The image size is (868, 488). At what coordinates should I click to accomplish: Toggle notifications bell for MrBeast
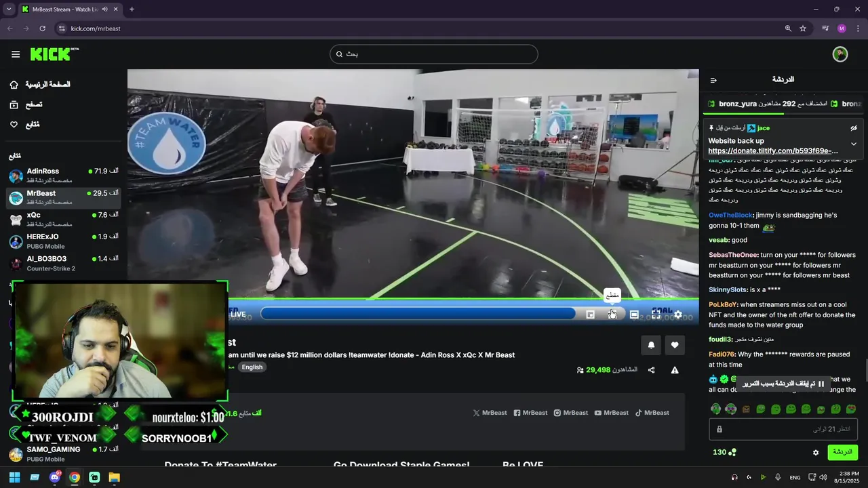pyautogui.click(x=651, y=345)
